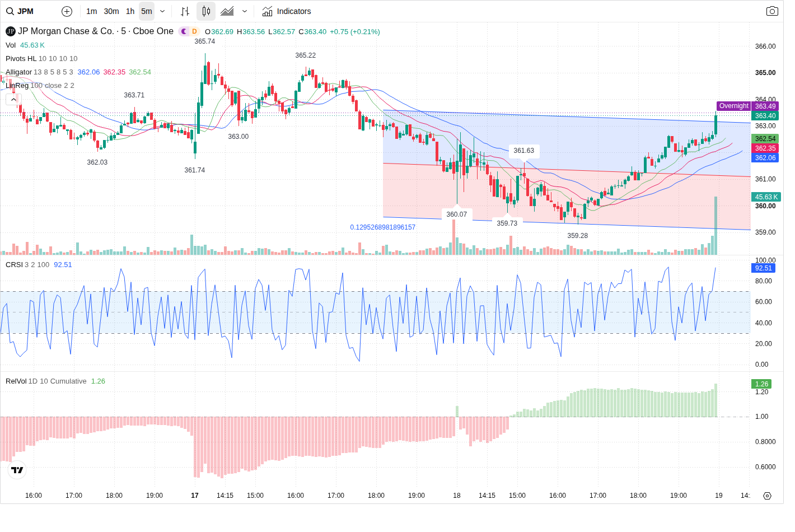Select the 5m timeframe
The width and height of the screenshot is (795, 532).
[x=147, y=11]
